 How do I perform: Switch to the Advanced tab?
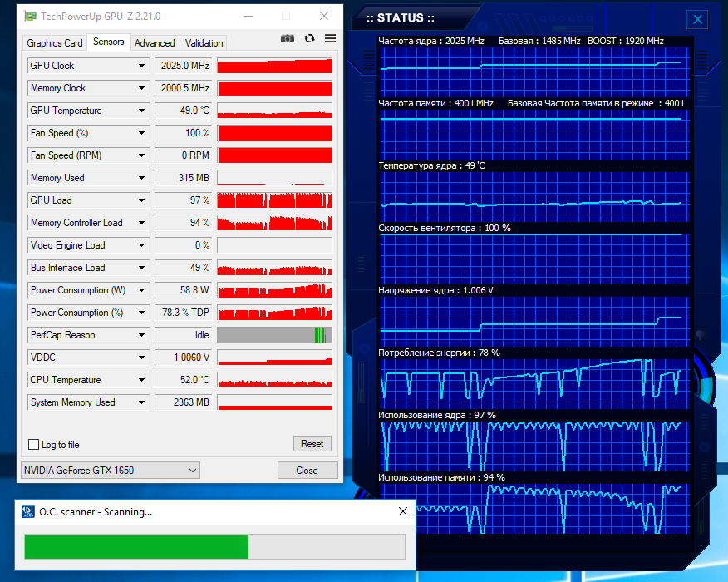[x=155, y=43]
